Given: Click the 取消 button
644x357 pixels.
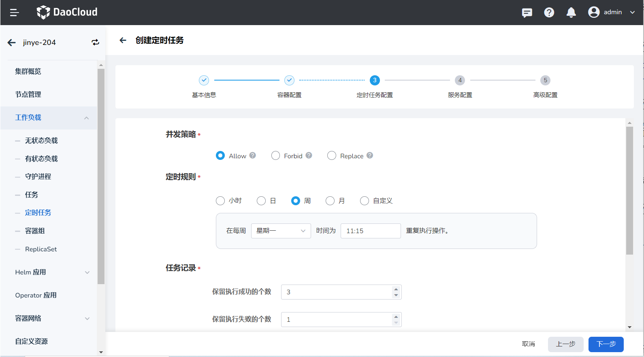Looking at the screenshot, I should click(528, 344).
